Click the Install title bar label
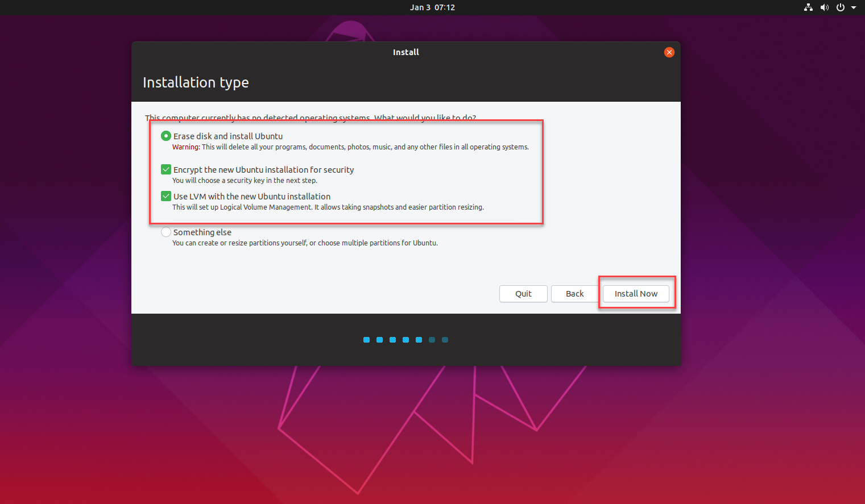Image resolution: width=865 pixels, height=504 pixels. 406,52
